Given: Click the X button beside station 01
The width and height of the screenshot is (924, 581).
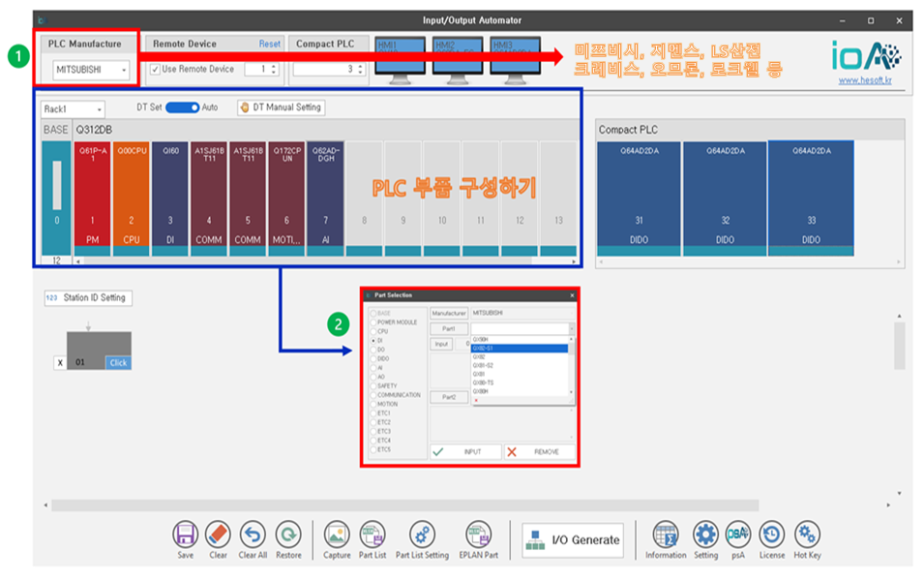Looking at the screenshot, I should (x=60, y=363).
